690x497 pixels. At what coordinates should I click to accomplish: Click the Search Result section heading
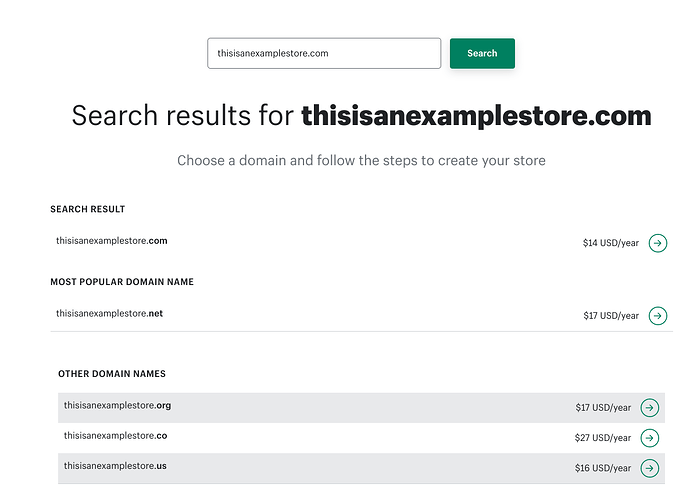pyautogui.click(x=88, y=209)
